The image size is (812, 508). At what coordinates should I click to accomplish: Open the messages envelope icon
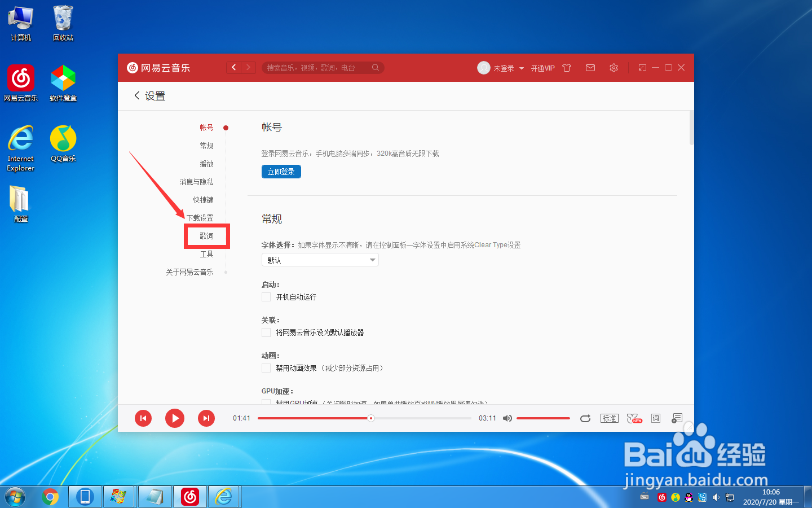pos(590,68)
